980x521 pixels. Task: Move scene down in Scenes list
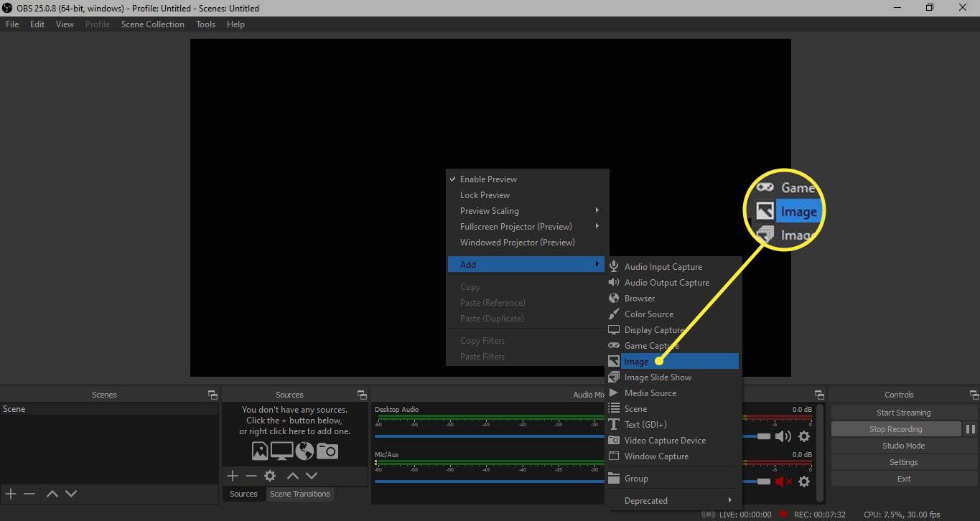71,494
